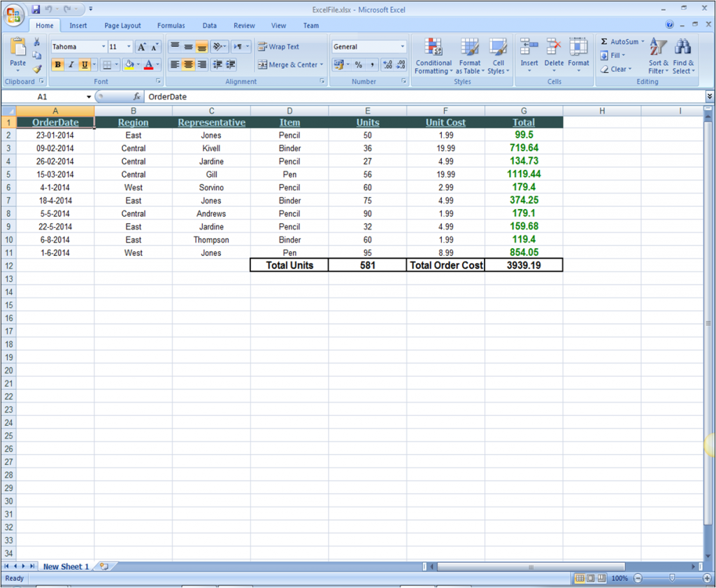Click the Merge & Center button
716x588 pixels.
coord(290,65)
